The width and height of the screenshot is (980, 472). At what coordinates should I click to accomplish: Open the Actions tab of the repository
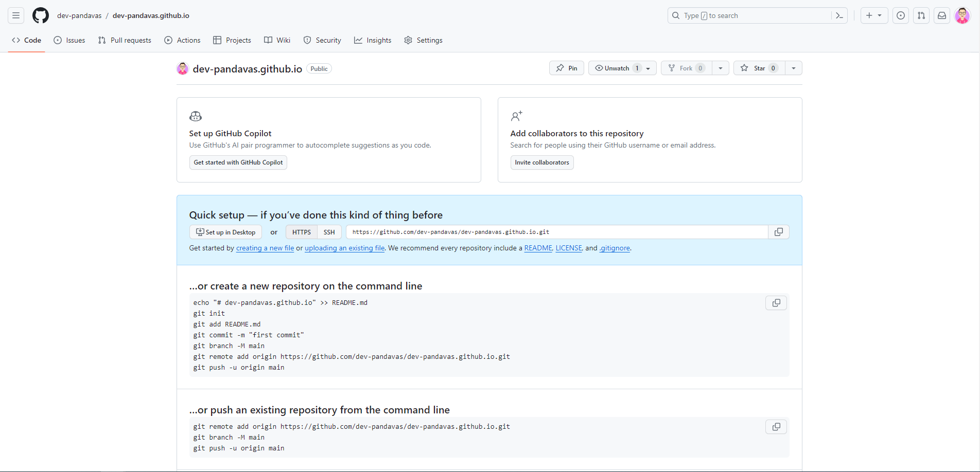tap(182, 40)
